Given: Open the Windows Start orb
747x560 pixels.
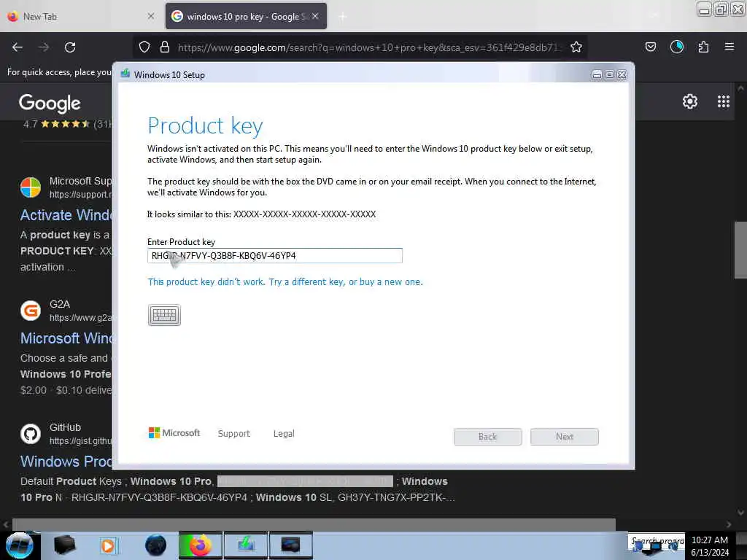Looking at the screenshot, I should [x=19, y=545].
